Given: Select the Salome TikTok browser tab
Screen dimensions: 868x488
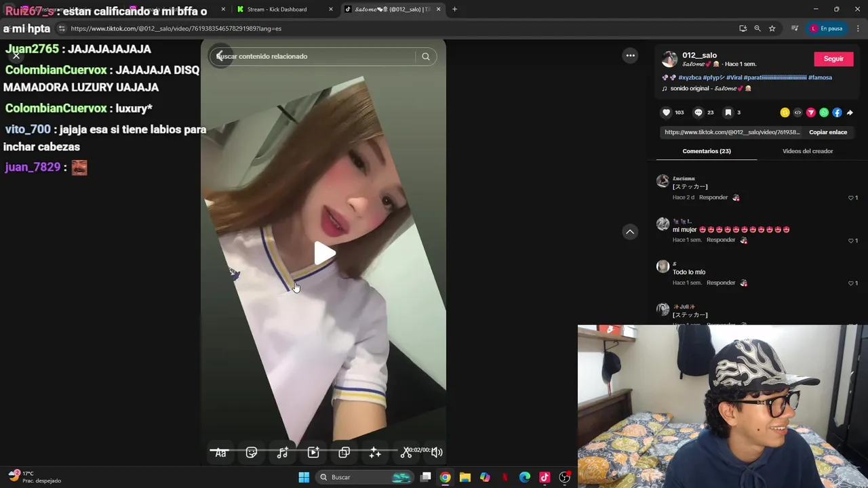Looking at the screenshot, I should point(393,9).
